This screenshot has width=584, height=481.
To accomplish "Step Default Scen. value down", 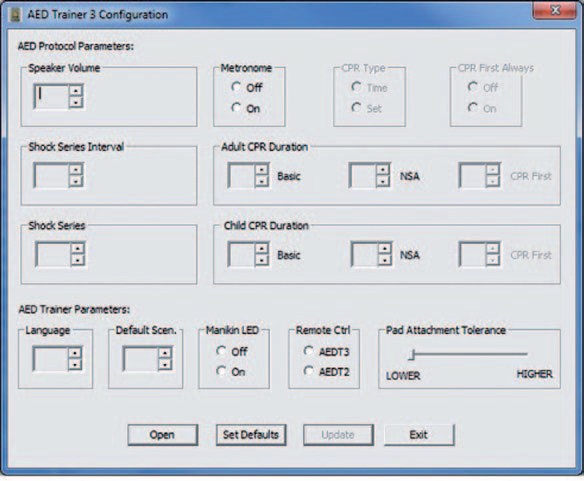I will pyautogui.click(x=165, y=364).
